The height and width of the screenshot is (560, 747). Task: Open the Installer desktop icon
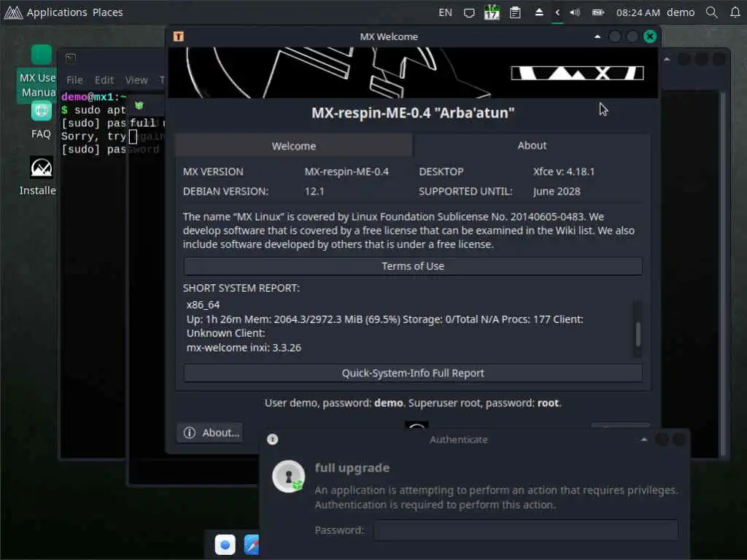[x=38, y=176]
